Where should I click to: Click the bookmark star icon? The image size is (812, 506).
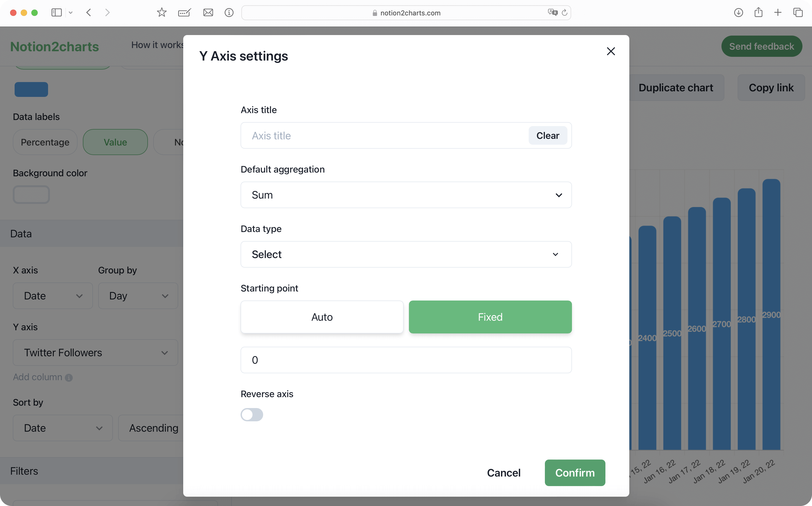[x=162, y=13]
